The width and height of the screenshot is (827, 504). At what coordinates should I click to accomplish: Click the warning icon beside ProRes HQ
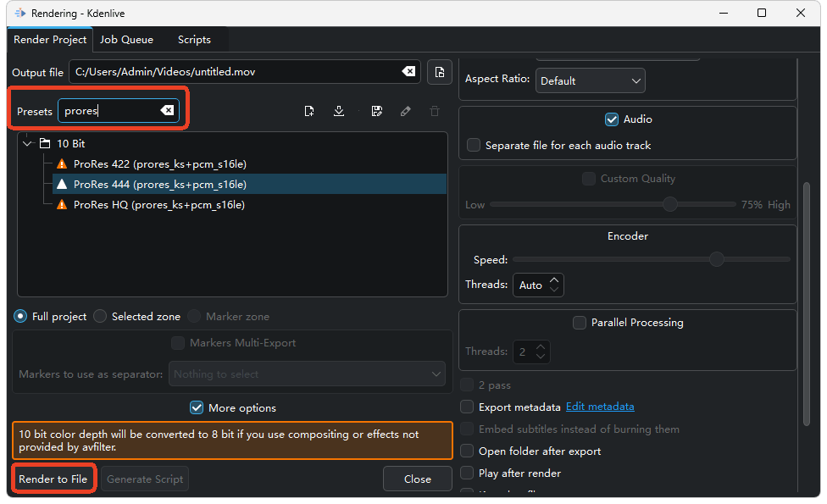click(x=62, y=204)
